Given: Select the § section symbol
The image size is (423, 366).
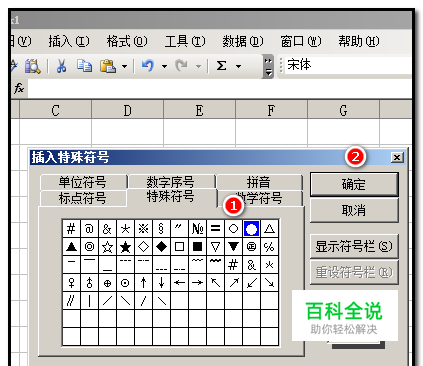Looking at the screenshot, I should (161, 229).
